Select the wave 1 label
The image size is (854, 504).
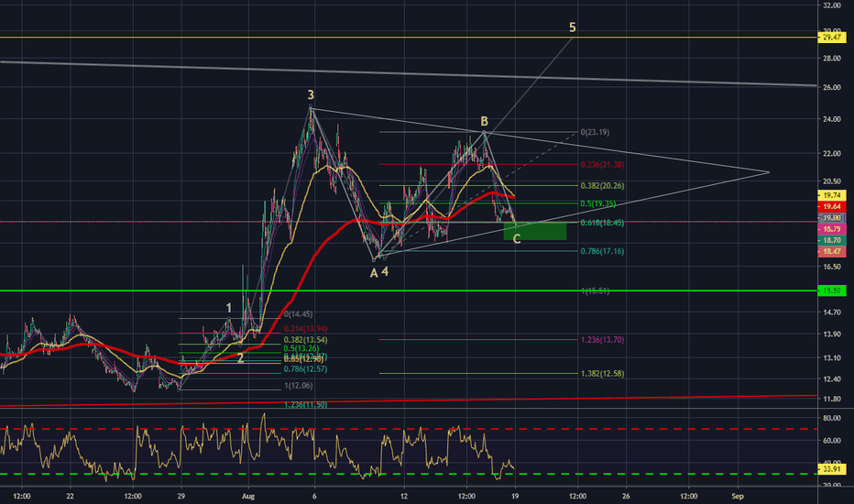(x=229, y=308)
